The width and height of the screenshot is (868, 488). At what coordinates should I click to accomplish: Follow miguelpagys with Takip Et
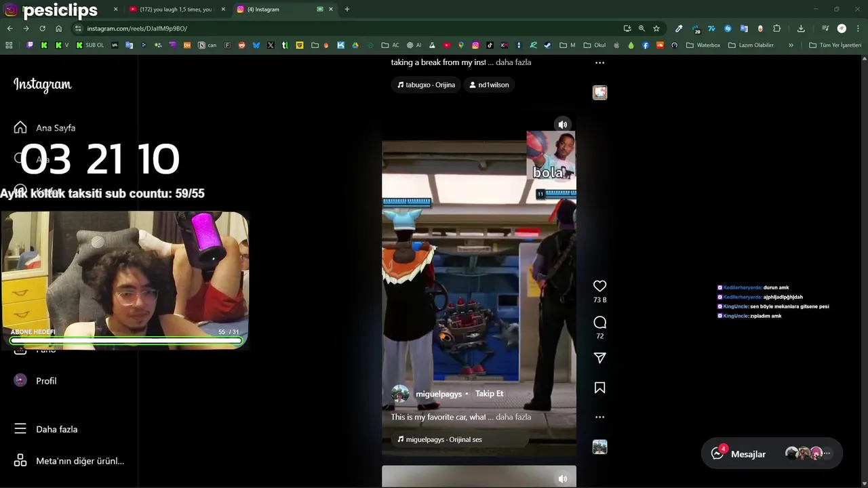click(489, 394)
